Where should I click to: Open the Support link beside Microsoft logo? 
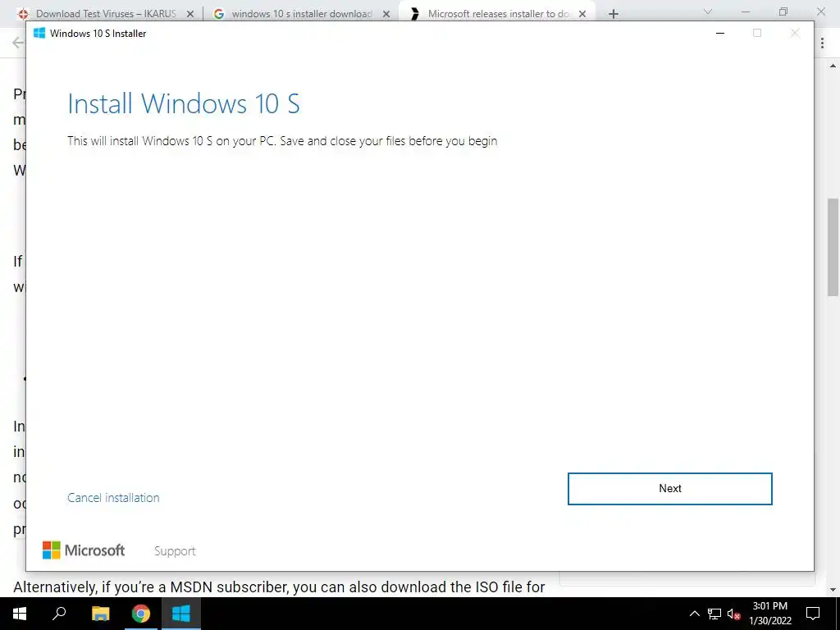click(175, 550)
